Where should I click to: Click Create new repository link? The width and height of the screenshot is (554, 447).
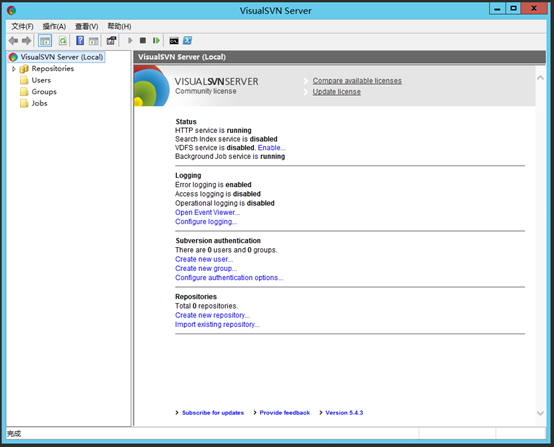click(212, 315)
